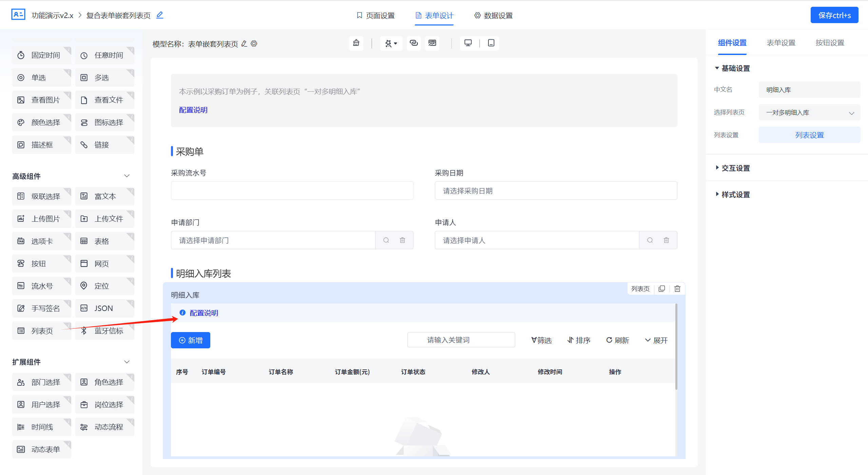Select the 列表页 list page component

(41, 330)
